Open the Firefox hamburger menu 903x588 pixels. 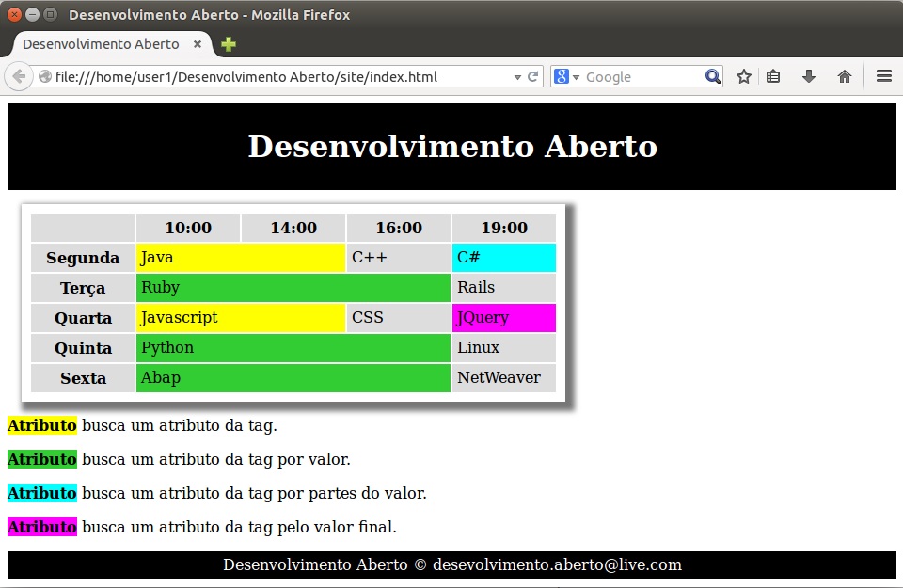[884, 77]
